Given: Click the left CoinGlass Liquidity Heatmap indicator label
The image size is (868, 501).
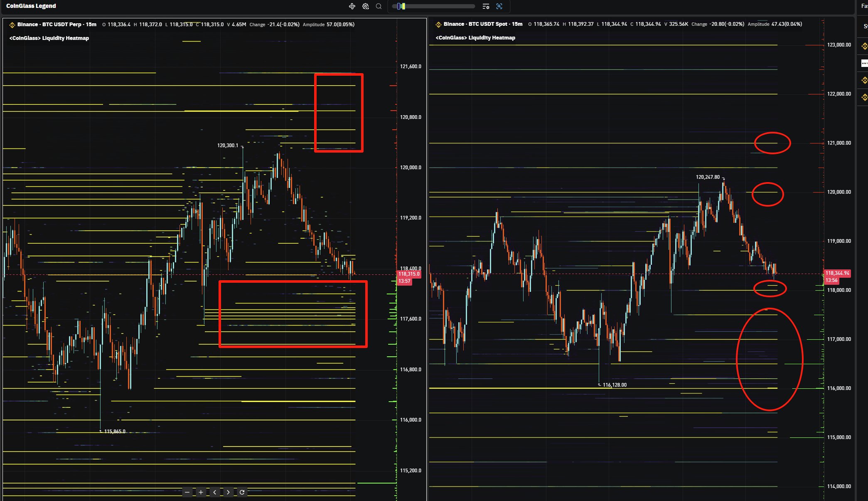Looking at the screenshot, I should point(49,38).
